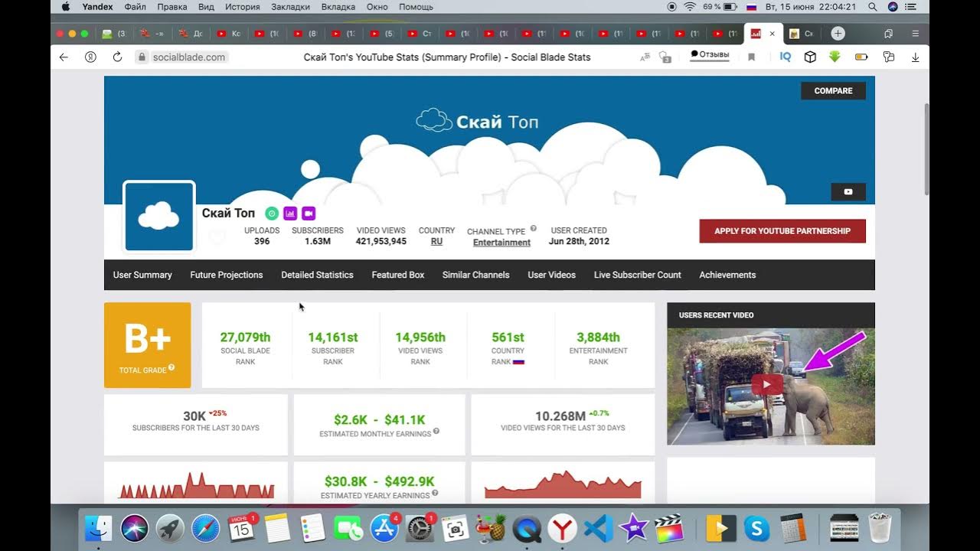
Task: Click the page vertical scrollbar
Action: [x=926, y=149]
